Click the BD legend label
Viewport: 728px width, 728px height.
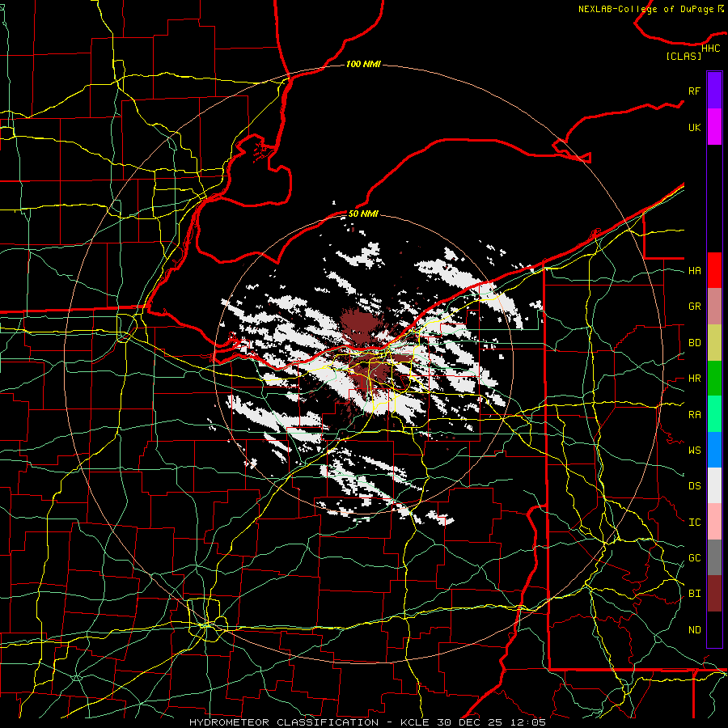point(694,343)
